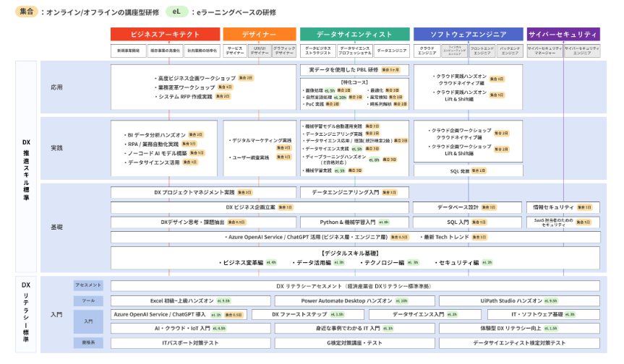Open the デザイナー category header
The image size is (624, 364).
(x=259, y=34)
